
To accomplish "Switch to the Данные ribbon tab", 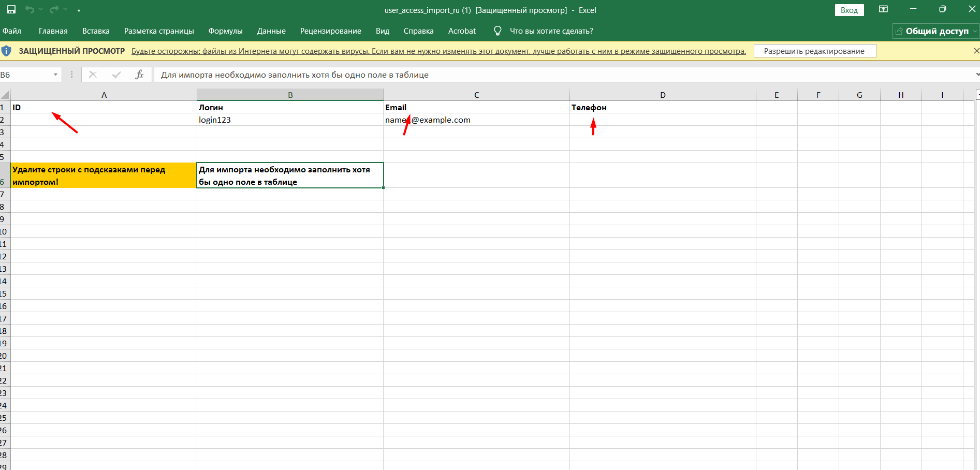I will coord(271,31).
